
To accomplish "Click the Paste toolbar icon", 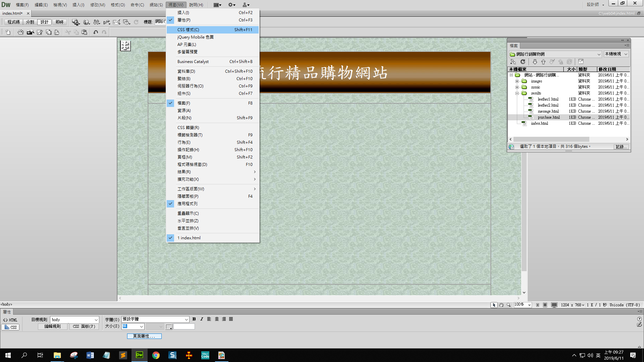I will pos(84,32).
